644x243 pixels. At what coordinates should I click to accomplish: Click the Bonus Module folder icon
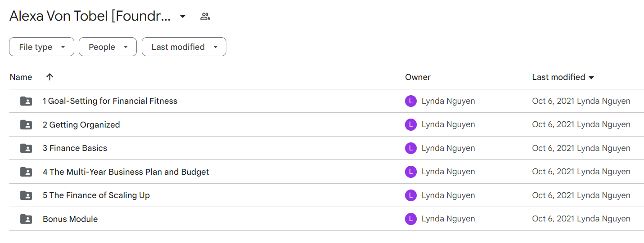pos(26,219)
